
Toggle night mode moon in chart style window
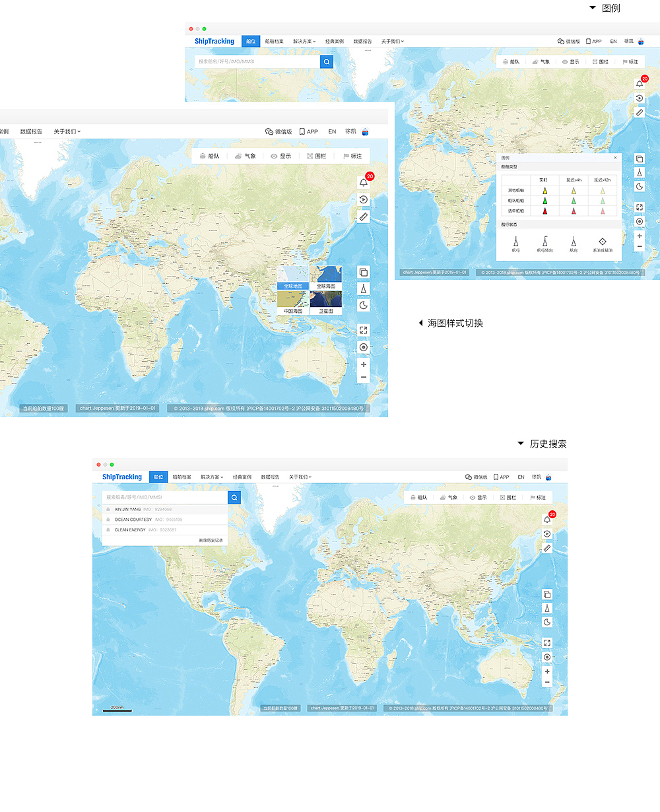pyautogui.click(x=364, y=305)
